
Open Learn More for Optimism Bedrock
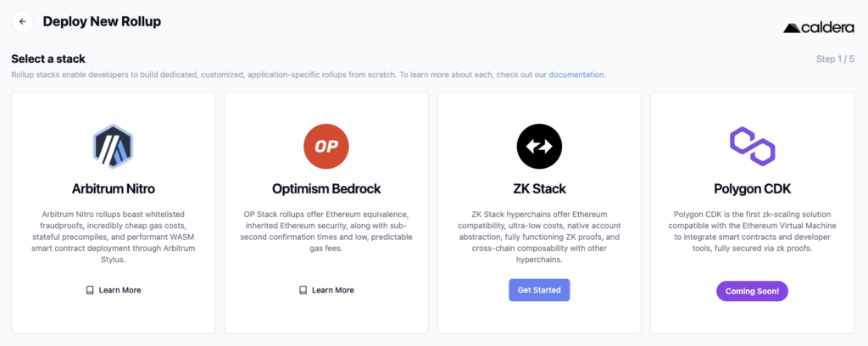332,290
